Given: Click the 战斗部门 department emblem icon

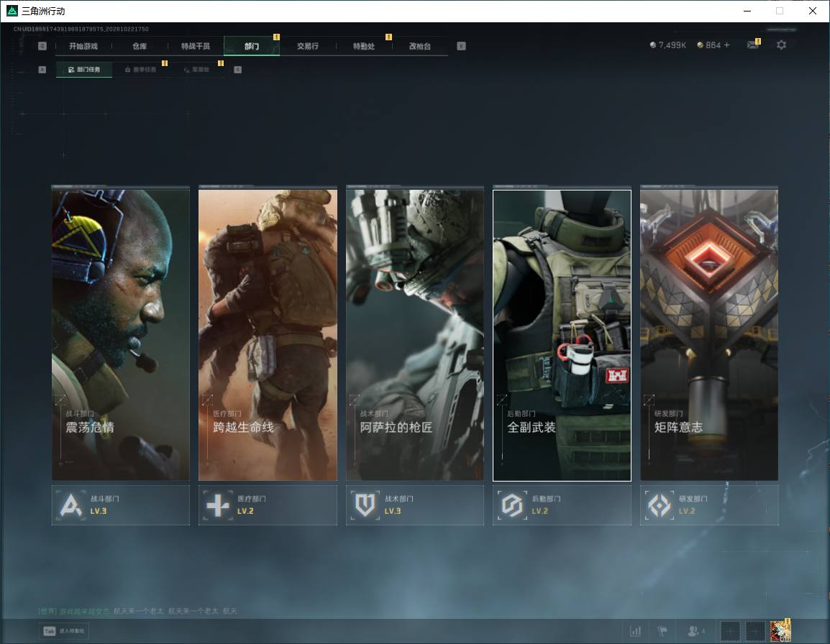Looking at the screenshot, I should tap(71, 505).
